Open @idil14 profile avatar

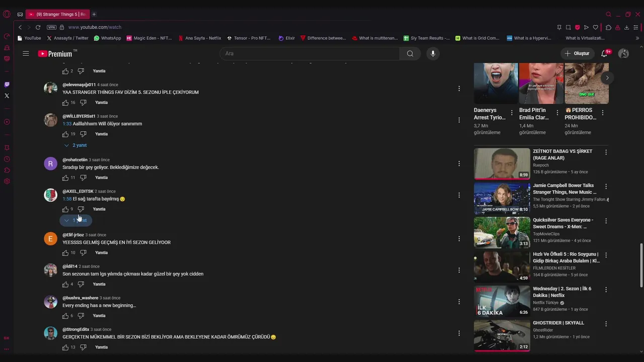pyautogui.click(x=51, y=270)
